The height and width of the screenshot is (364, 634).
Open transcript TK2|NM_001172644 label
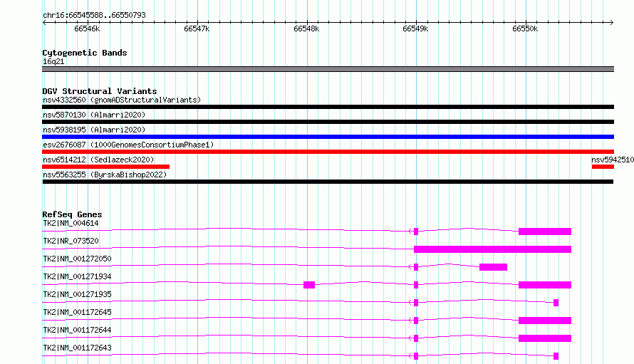(77, 330)
